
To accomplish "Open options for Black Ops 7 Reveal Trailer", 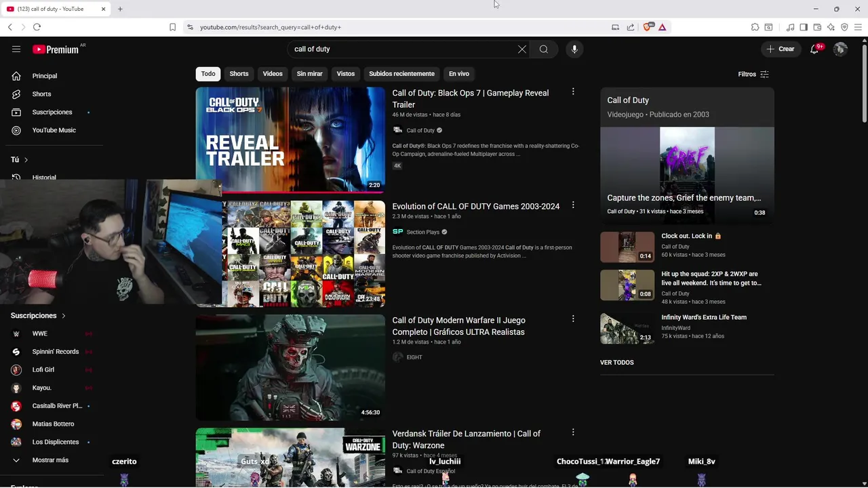I will pyautogui.click(x=573, y=91).
